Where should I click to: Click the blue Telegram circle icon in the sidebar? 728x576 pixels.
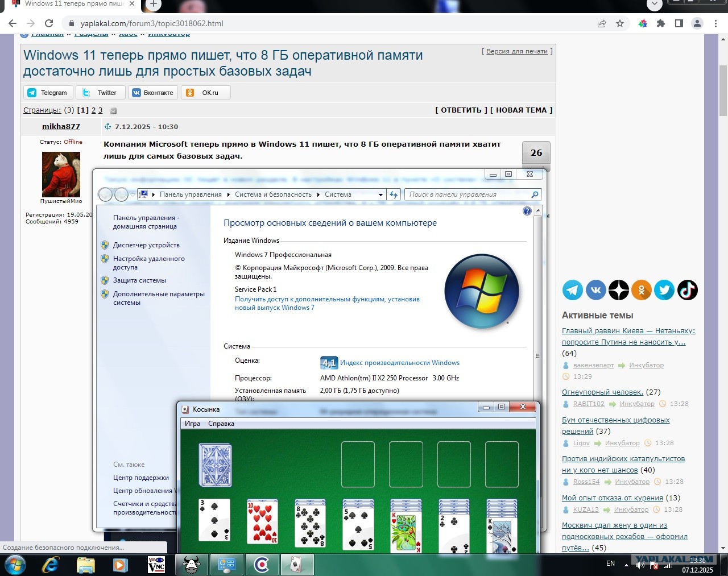[573, 290]
